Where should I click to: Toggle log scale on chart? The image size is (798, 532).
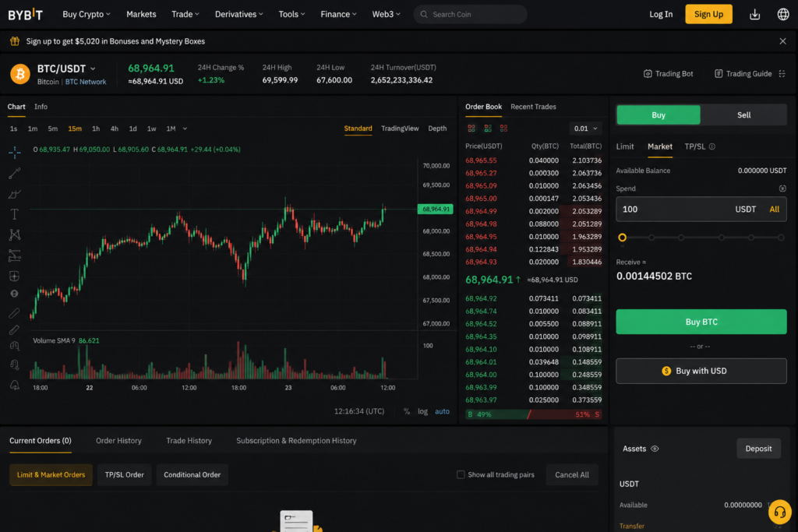(x=422, y=411)
